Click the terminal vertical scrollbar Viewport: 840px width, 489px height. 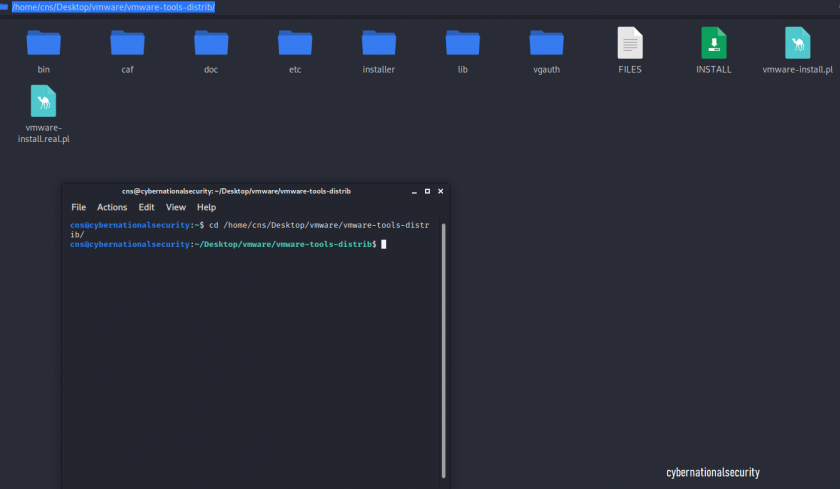point(444,351)
